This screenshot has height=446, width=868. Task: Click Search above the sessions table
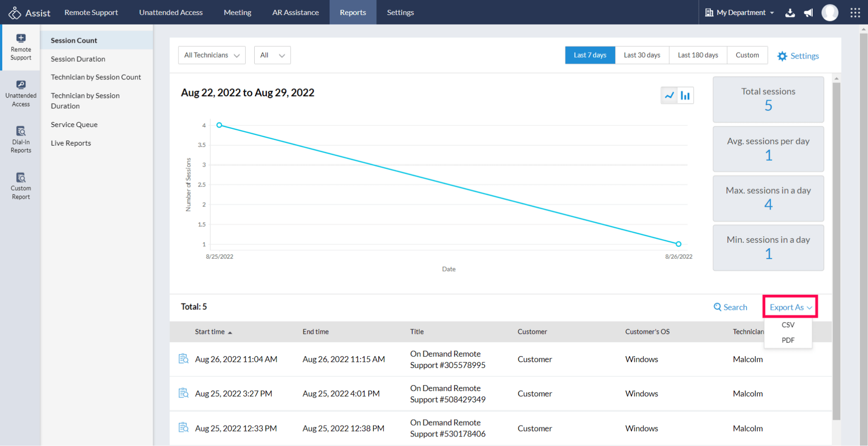pos(730,307)
